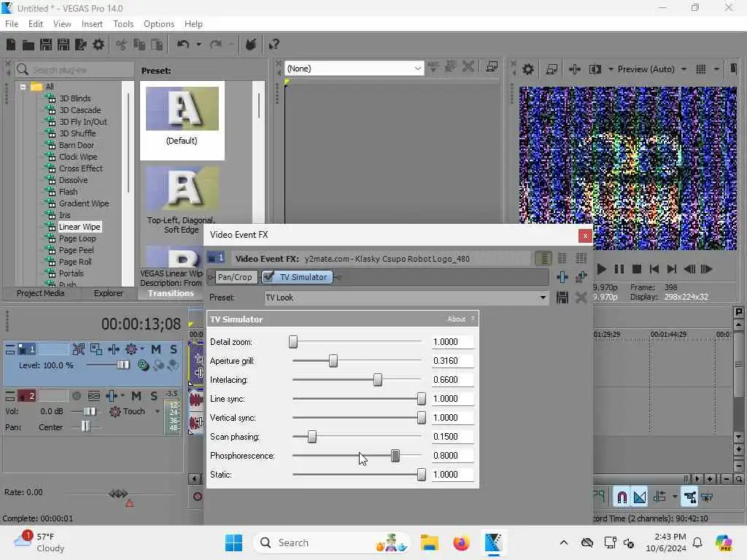Open the Edit menu
Image resolution: width=747 pixels, height=560 pixels.
(36, 24)
